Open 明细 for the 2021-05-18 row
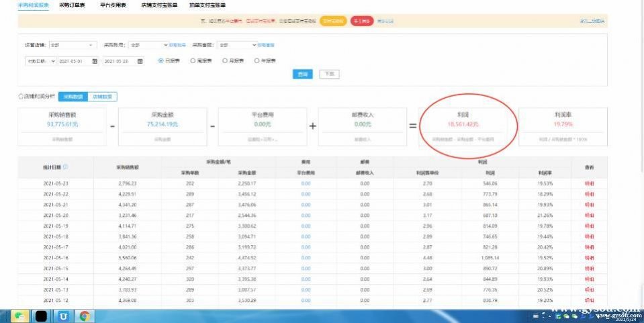Screen dimensions: 644x323 click(x=589, y=236)
